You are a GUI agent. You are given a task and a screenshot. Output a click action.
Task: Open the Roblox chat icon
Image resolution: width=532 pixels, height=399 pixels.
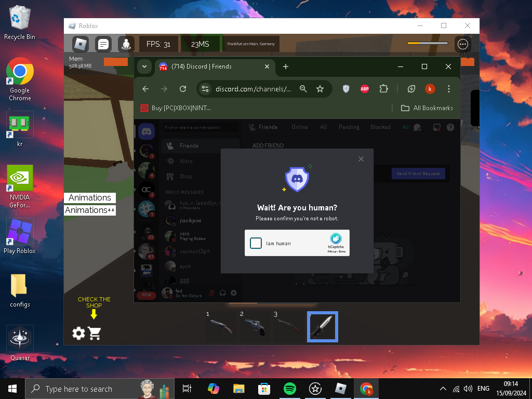click(x=103, y=44)
